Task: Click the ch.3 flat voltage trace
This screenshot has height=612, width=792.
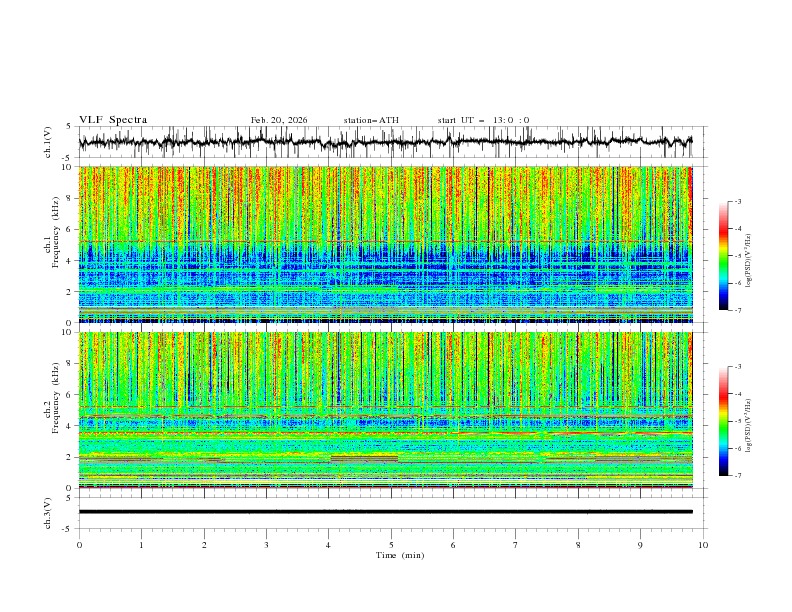Action: (x=385, y=512)
